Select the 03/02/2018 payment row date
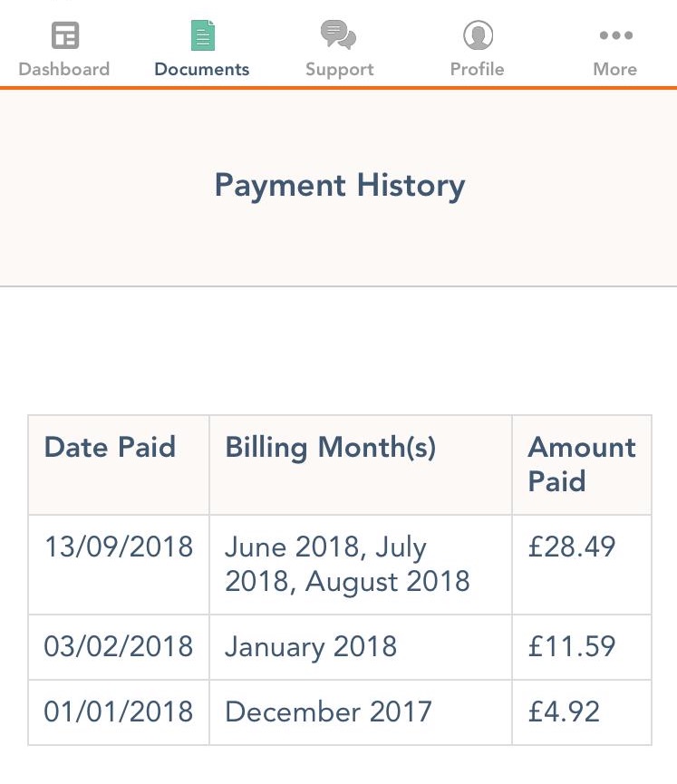This screenshot has width=677, height=784. point(119,647)
